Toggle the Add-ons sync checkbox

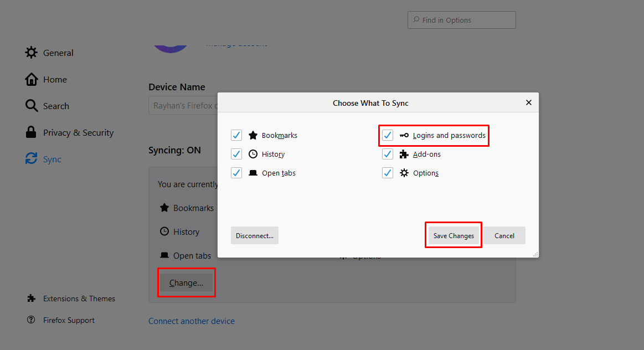388,154
